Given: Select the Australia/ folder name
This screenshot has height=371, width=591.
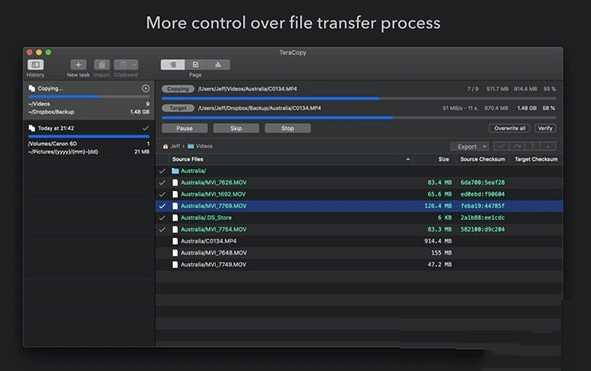Looking at the screenshot, I should point(193,171).
